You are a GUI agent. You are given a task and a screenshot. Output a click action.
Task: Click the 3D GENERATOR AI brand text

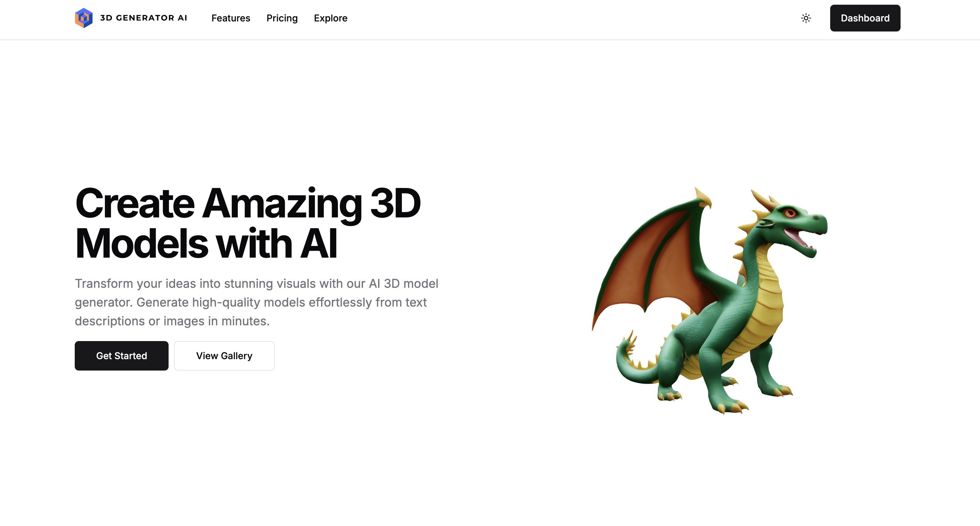pyautogui.click(x=143, y=18)
